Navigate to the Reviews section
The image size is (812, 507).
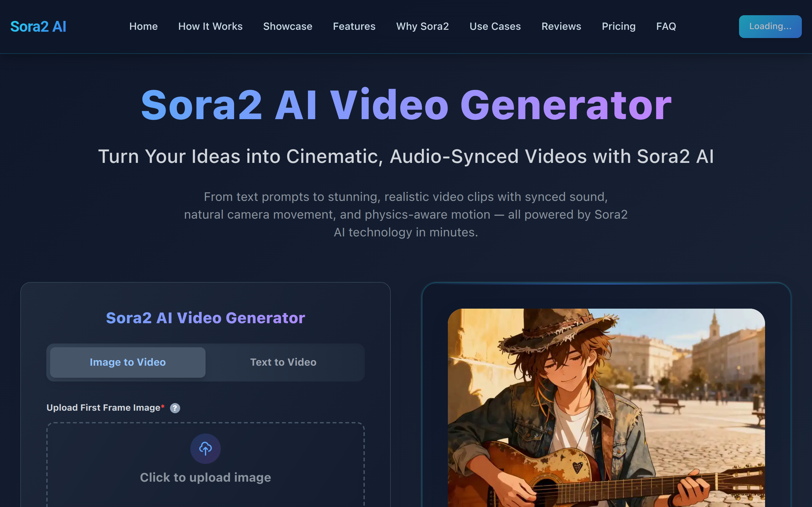click(561, 27)
